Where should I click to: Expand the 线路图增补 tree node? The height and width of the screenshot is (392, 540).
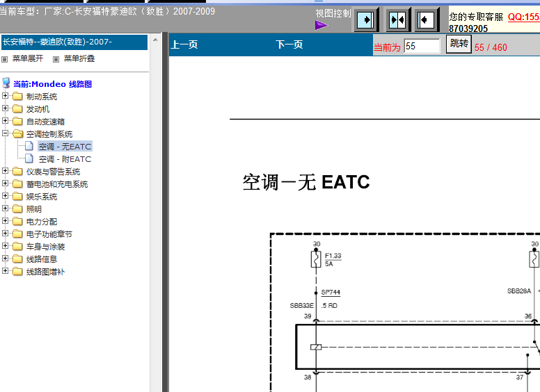point(5,270)
